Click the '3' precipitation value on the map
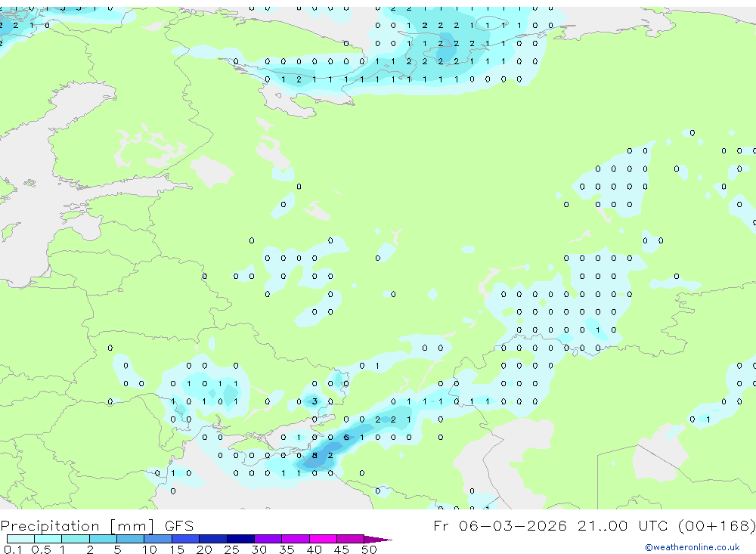 click(x=314, y=401)
